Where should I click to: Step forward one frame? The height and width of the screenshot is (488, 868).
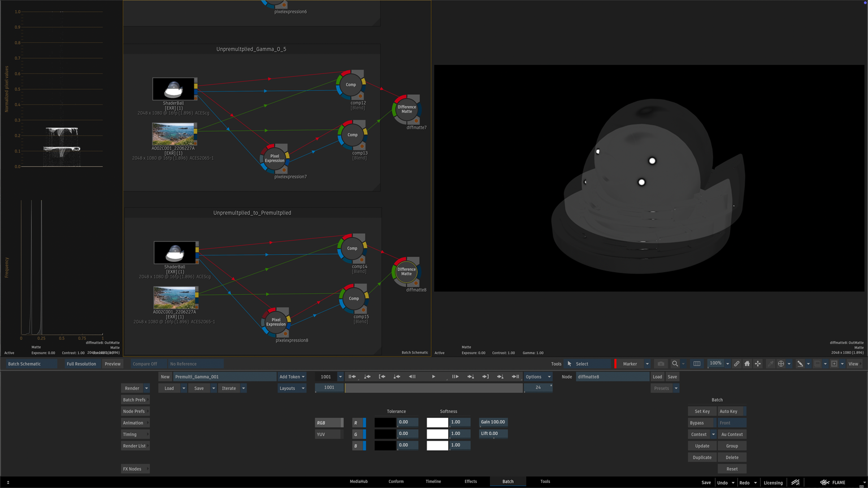[x=455, y=377]
